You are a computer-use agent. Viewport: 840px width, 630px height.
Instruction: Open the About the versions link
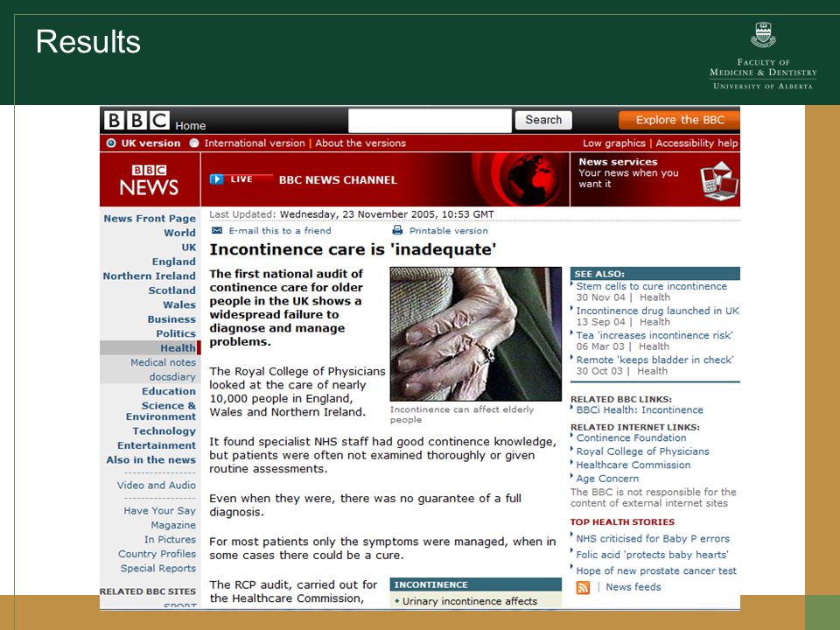[x=360, y=143]
